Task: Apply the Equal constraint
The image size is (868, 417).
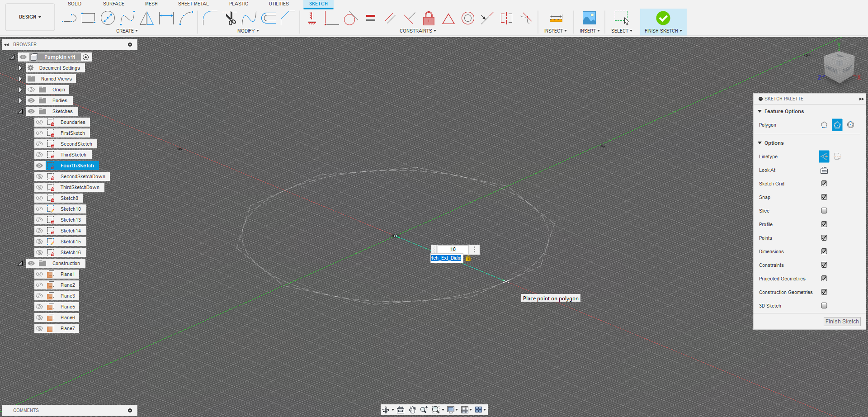Action: click(371, 18)
